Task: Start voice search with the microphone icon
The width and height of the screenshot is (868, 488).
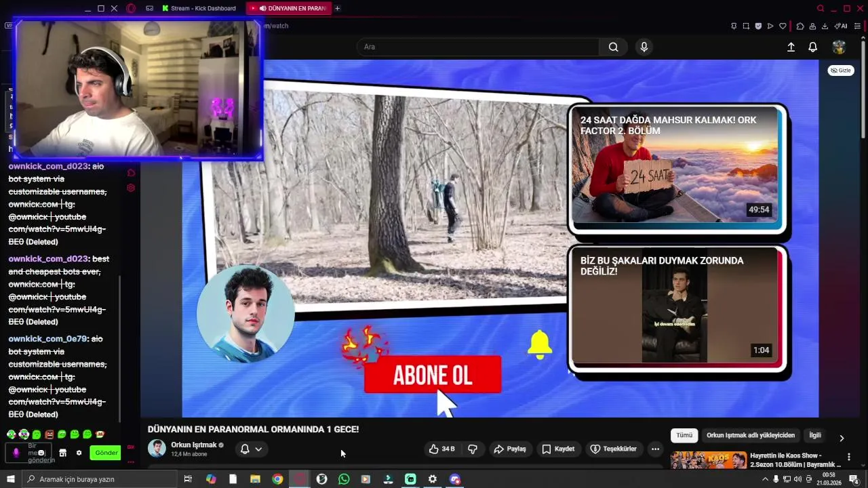Action: pyautogui.click(x=644, y=47)
